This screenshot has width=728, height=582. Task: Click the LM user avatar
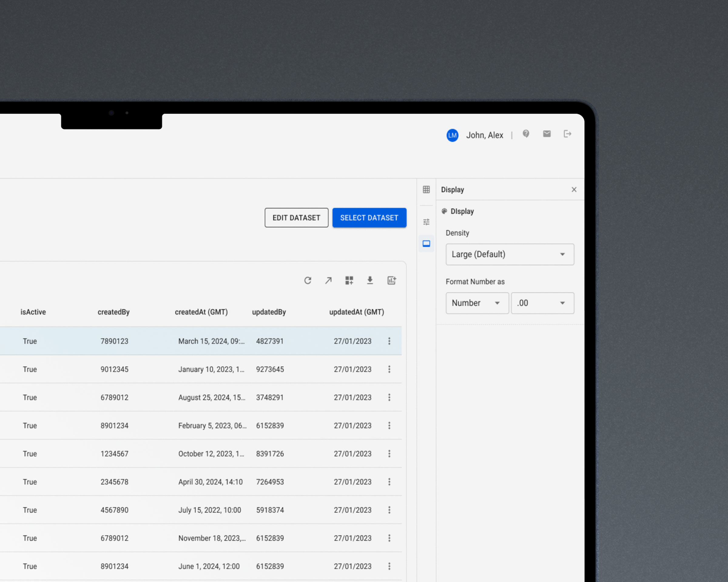click(452, 135)
